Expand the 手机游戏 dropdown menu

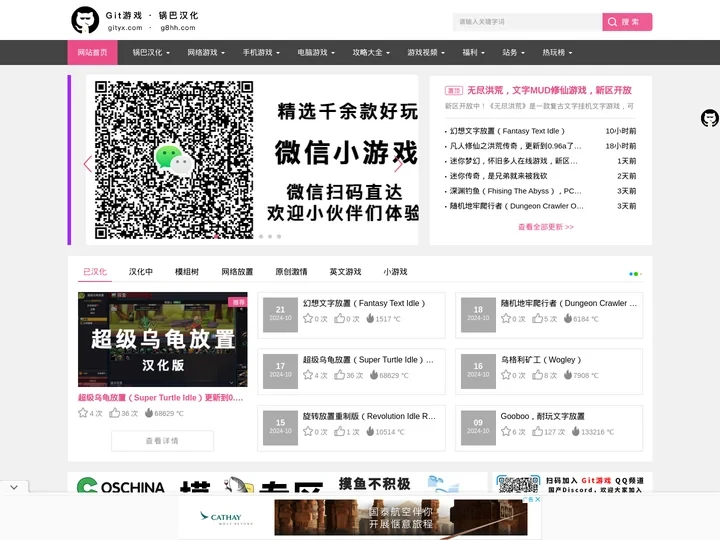(261, 52)
